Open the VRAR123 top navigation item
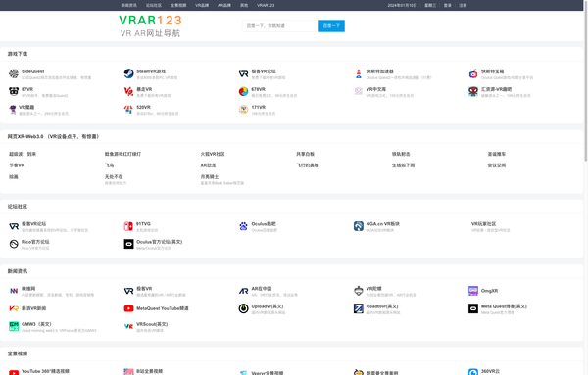Viewport: 588px width, 375px height. point(266,5)
